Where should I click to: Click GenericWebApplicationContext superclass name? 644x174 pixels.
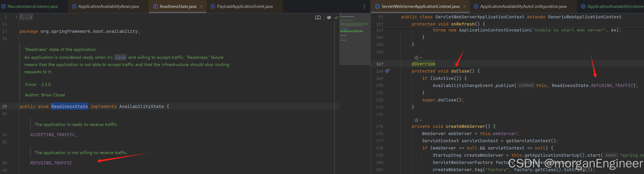pos(585,17)
